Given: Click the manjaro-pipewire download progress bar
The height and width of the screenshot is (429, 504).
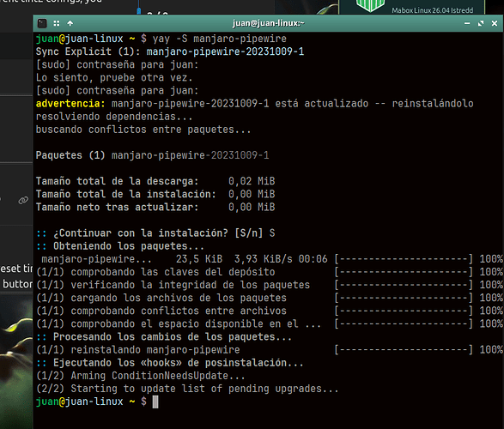Looking at the screenshot, I should (x=404, y=259).
